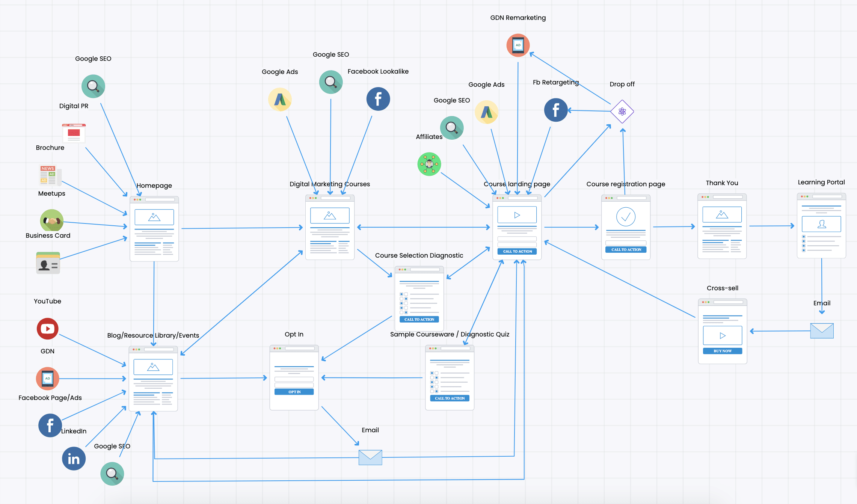The height and width of the screenshot is (504, 857).
Task: Select the 'Blog/Resource Library/Events' label
Action: click(153, 335)
